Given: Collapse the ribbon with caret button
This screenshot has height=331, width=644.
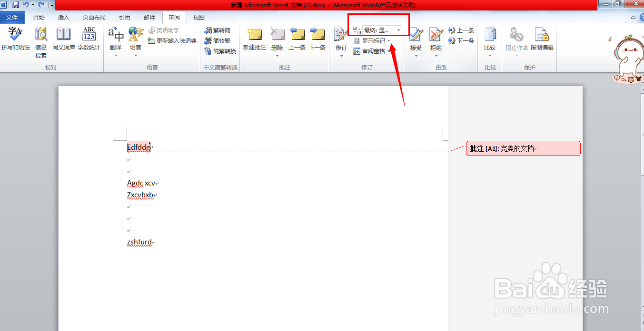Looking at the screenshot, I should [633, 17].
